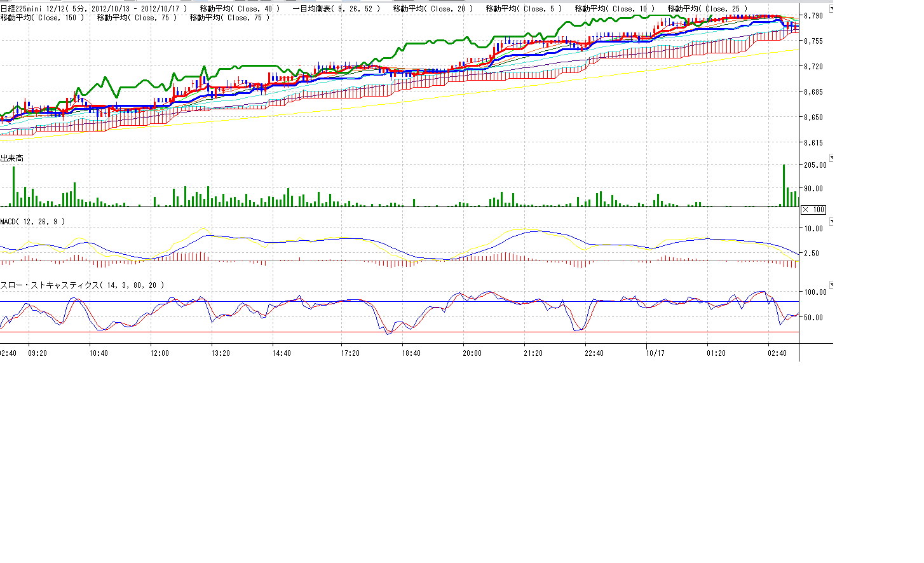Select the 移動平均( Close, 40 ) label

(240, 9)
